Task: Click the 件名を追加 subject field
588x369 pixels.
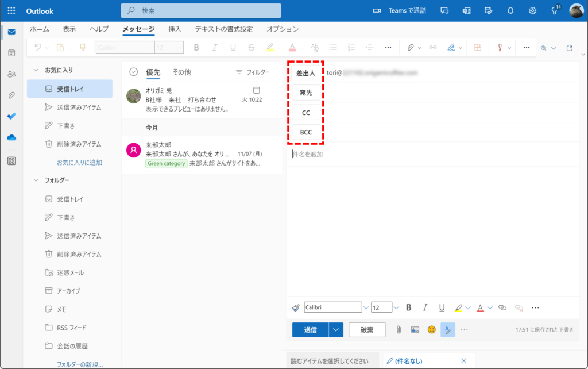Action: click(402, 154)
